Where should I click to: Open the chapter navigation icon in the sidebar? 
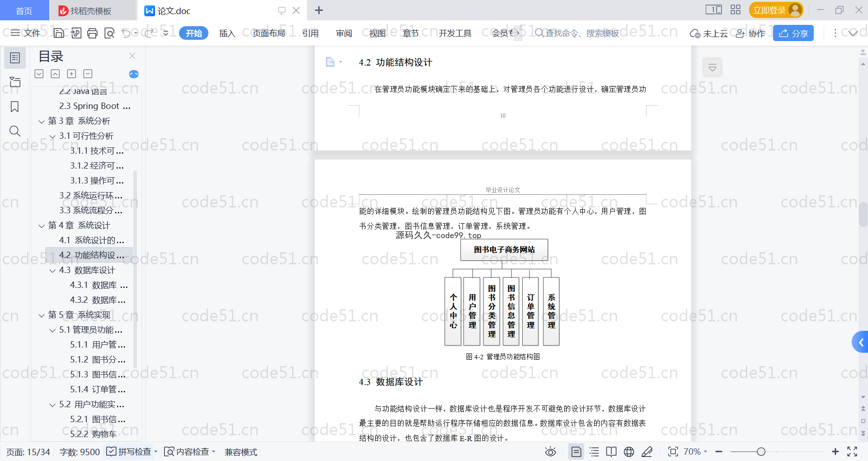pyautogui.click(x=15, y=82)
